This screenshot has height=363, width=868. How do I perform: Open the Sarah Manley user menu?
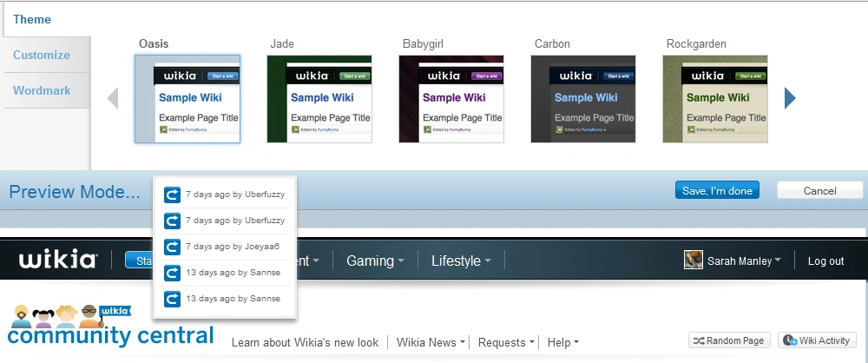(x=743, y=261)
